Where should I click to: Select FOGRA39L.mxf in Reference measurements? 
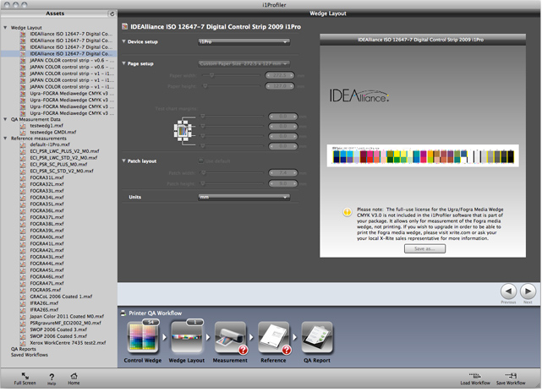(x=47, y=231)
